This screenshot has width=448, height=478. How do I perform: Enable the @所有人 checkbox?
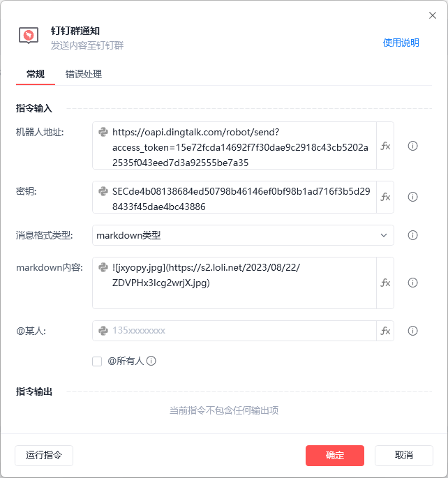pos(97,361)
